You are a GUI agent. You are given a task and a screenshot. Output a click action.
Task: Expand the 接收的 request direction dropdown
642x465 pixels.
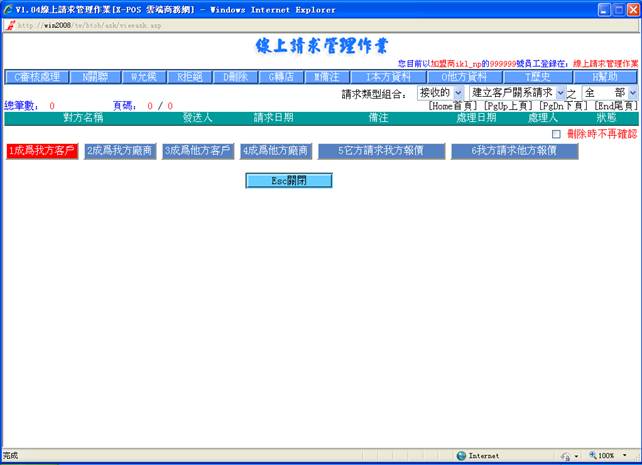(440, 92)
